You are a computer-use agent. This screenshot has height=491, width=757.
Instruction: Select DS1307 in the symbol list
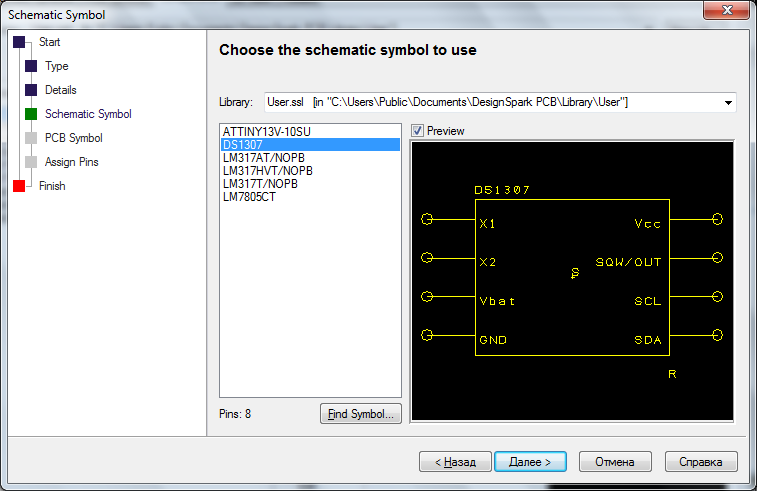[x=310, y=144]
